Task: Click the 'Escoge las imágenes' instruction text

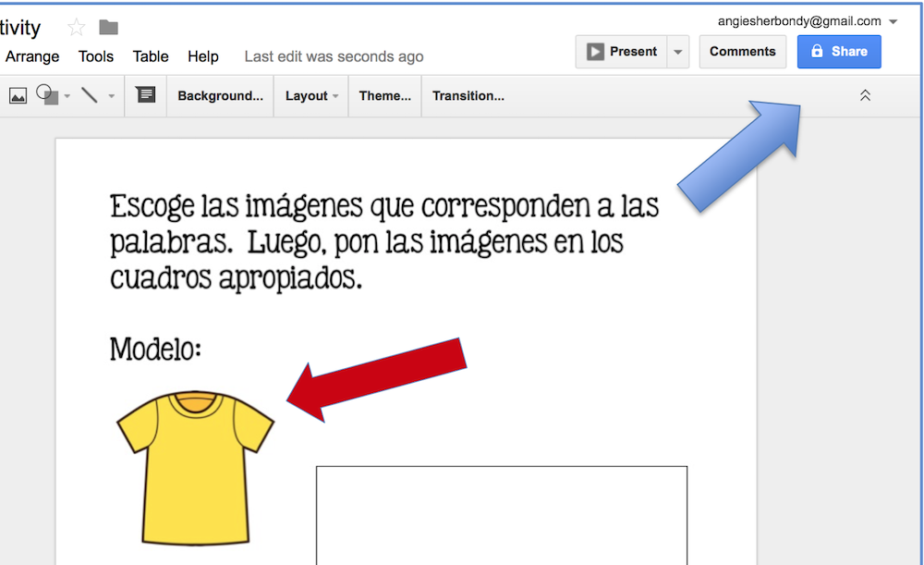Action: (x=384, y=241)
